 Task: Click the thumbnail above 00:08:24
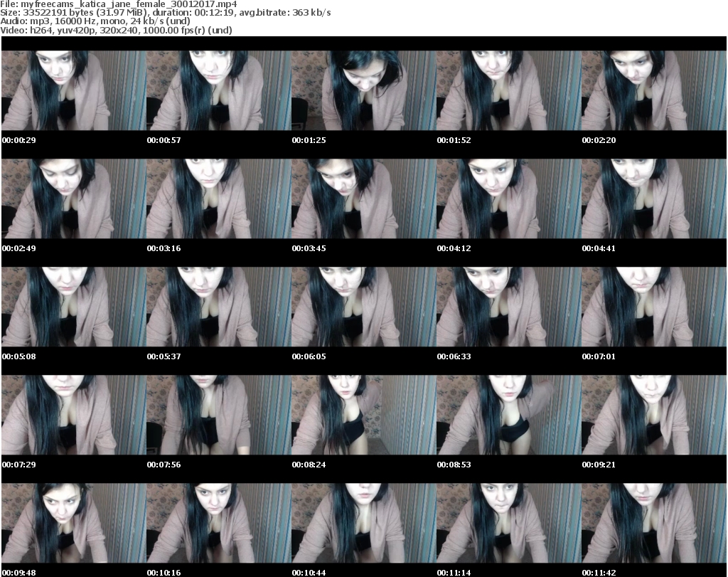click(x=363, y=415)
